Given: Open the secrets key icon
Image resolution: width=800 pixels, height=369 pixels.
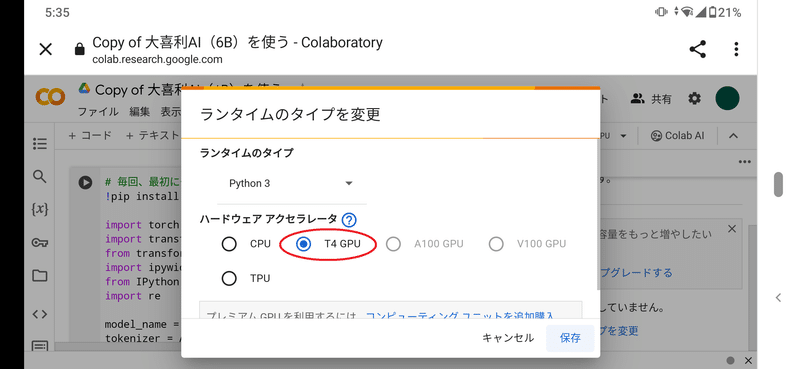Looking at the screenshot, I should point(40,243).
